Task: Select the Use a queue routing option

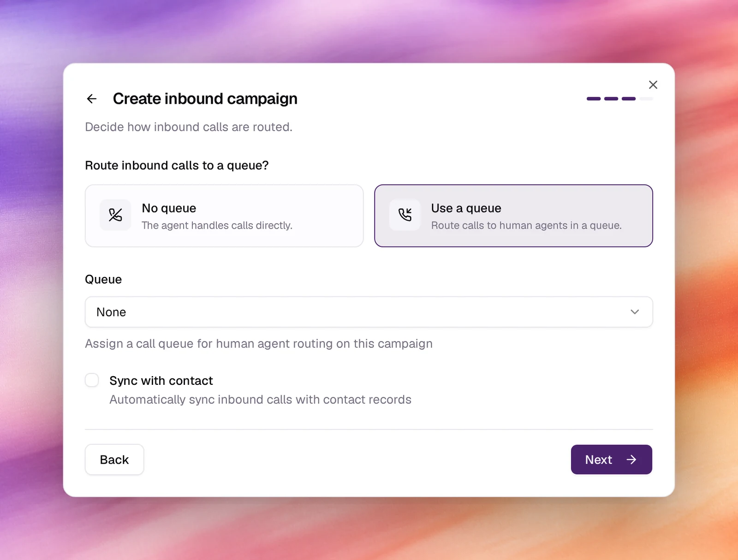Action: [513, 216]
